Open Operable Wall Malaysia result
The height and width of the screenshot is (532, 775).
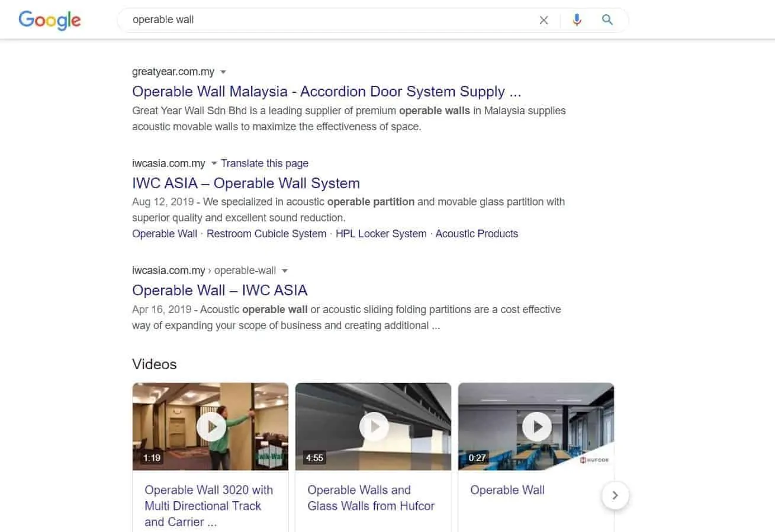(x=327, y=92)
